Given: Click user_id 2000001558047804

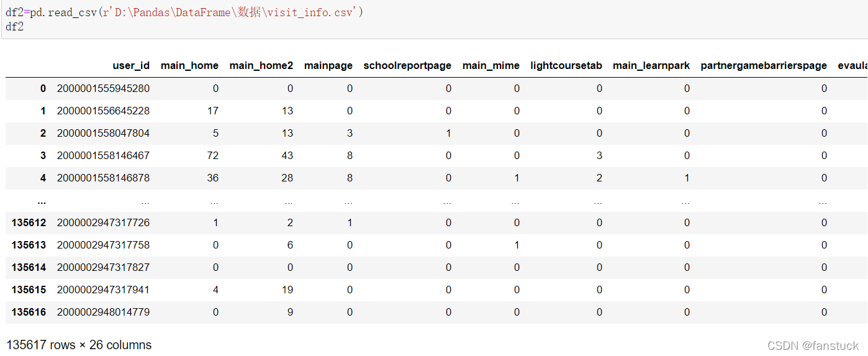Looking at the screenshot, I should click(103, 133).
